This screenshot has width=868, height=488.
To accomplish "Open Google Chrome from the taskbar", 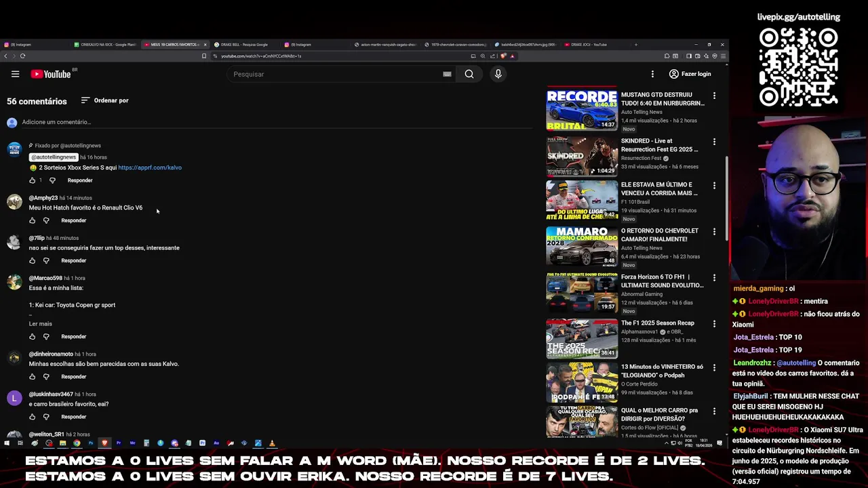I will [x=77, y=443].
